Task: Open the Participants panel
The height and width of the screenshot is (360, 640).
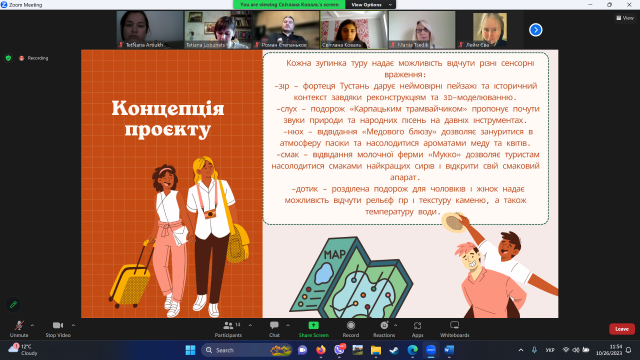Action: coord(228,329)
